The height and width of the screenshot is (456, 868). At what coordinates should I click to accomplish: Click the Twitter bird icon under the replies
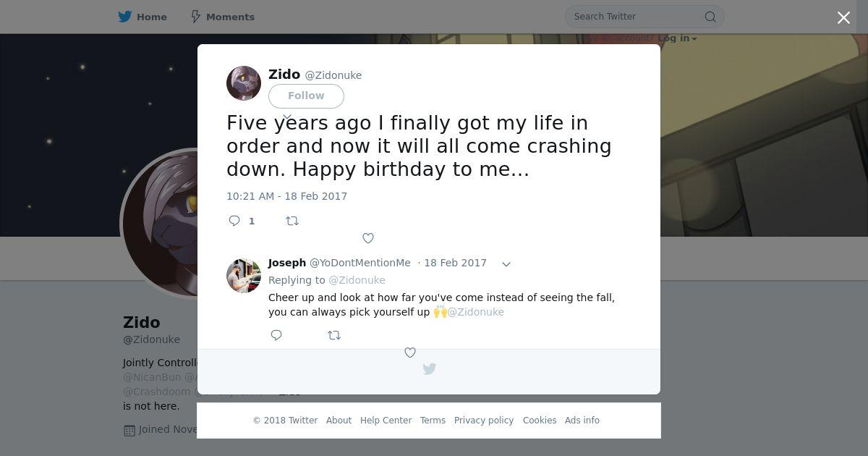pyautogui.click(x=429, y=369)
